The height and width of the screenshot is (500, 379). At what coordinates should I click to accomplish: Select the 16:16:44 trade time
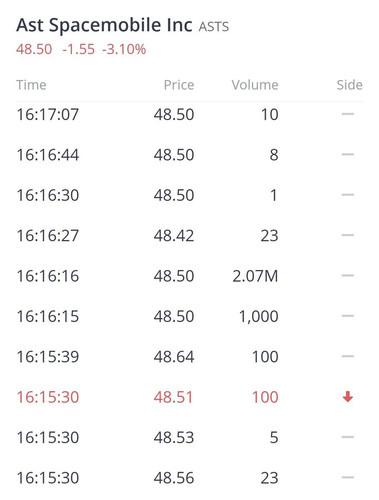(48, 155)
